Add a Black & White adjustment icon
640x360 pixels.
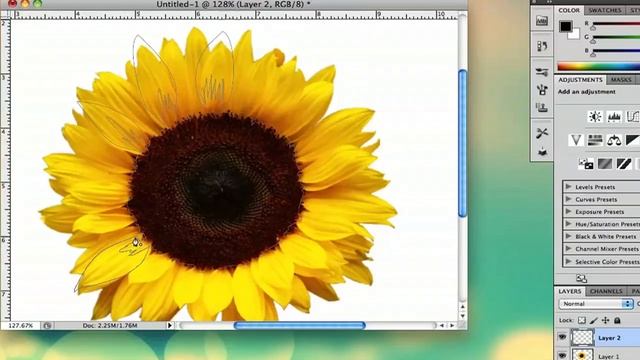(633, 140)
